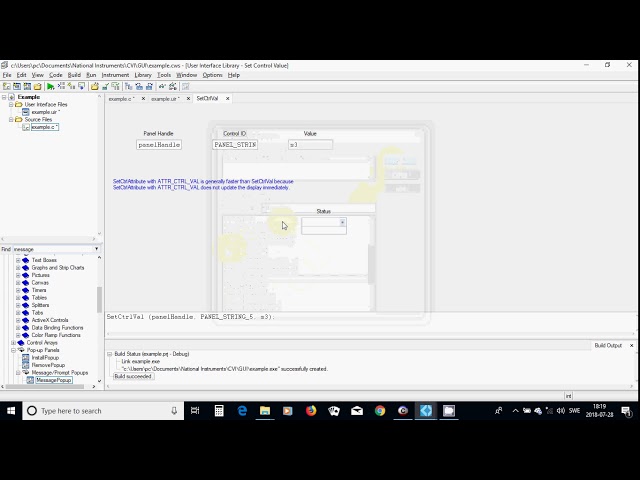640x480 pixels.
Task: Open the Options menu
Action: point(212,75)
